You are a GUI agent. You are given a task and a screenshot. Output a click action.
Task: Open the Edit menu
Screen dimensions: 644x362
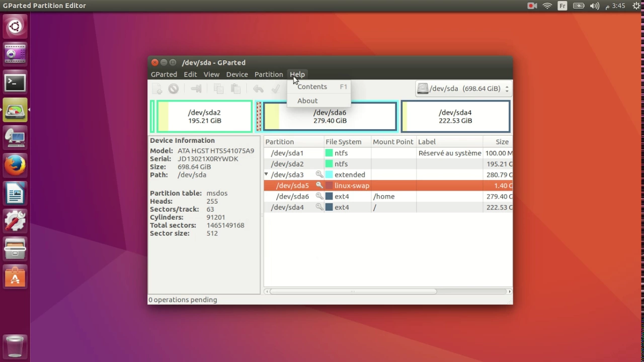[x=190, y=74]
